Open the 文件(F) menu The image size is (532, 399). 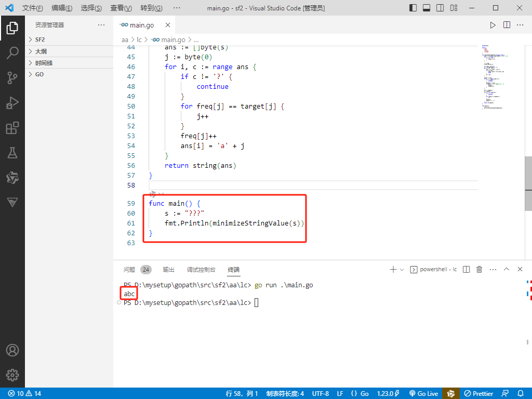click(x=33, y=8)
